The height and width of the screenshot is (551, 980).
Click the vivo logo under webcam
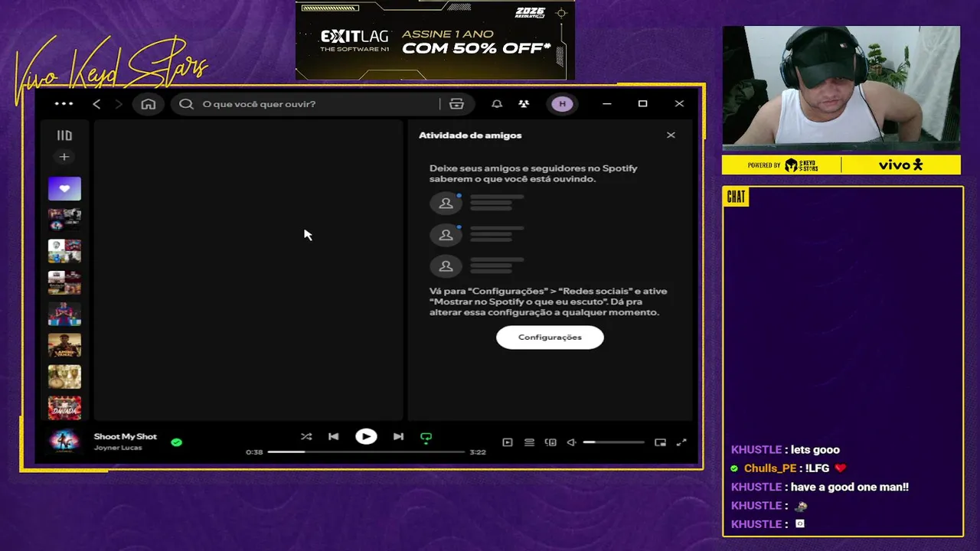pos(901,165)
